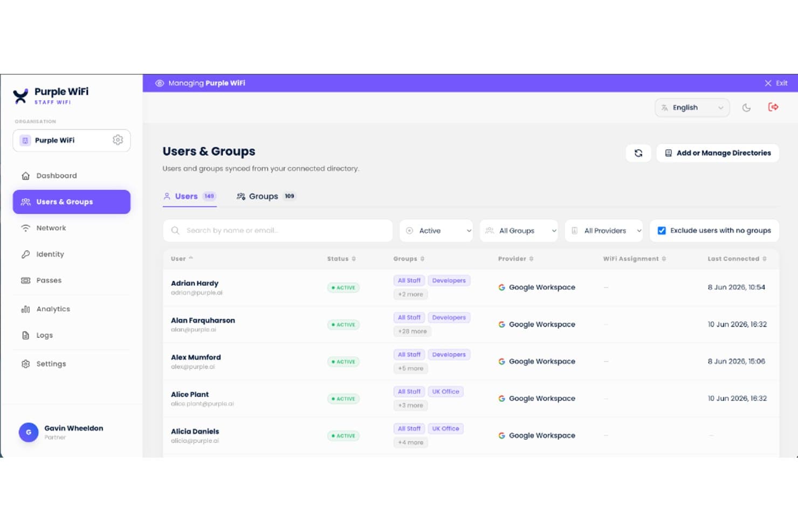Click the Purple WiFi logo icon
This screenshot has height=532, width=798.
coord(20,96)
